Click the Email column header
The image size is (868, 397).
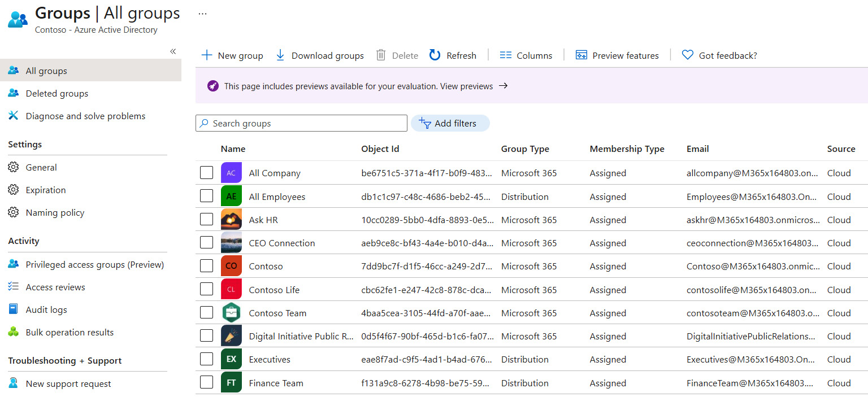(x=697, y=149)
